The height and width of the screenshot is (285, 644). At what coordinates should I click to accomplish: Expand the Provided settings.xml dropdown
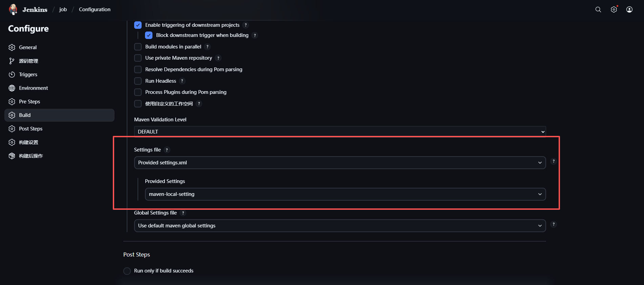[340, 163]
